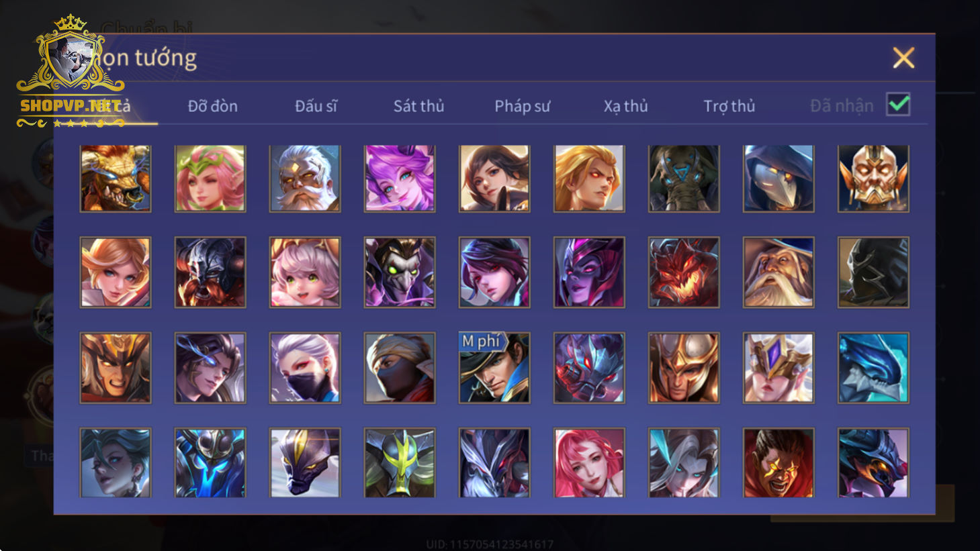980x551 pixels.
Task: Open the 'Trợ thủ' tab
Action: point(729,106)
